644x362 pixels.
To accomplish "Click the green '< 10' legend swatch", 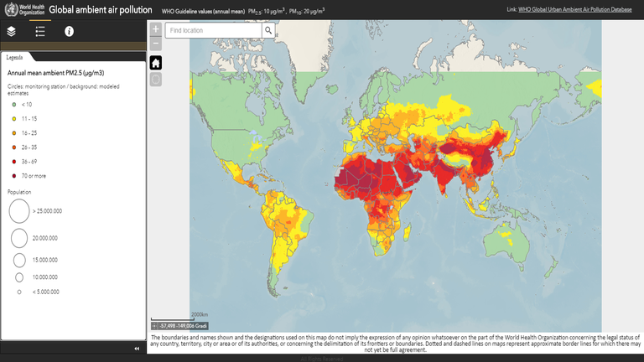I will (x=14, y=105).
